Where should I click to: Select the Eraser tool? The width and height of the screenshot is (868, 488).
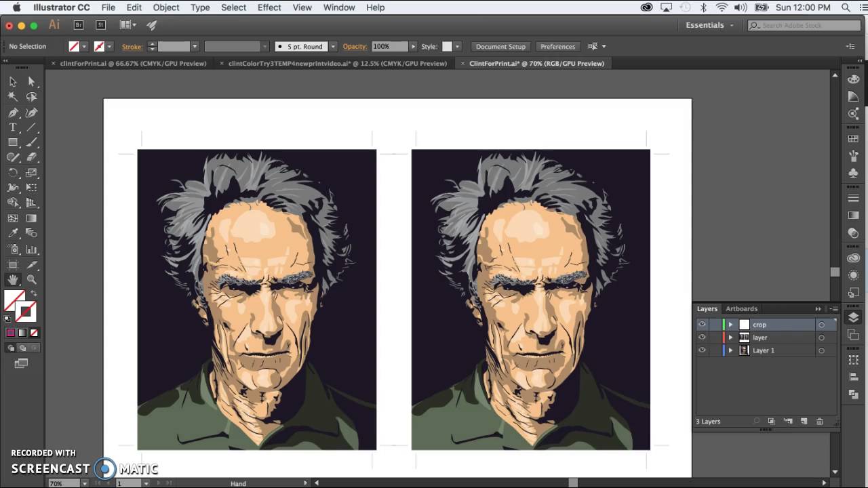point(31,157)
